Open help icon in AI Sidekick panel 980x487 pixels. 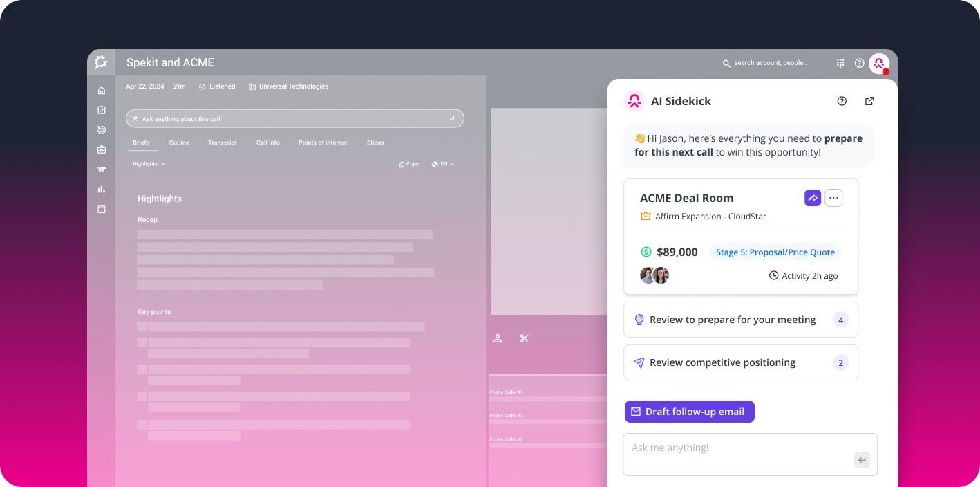coord(842,101)
